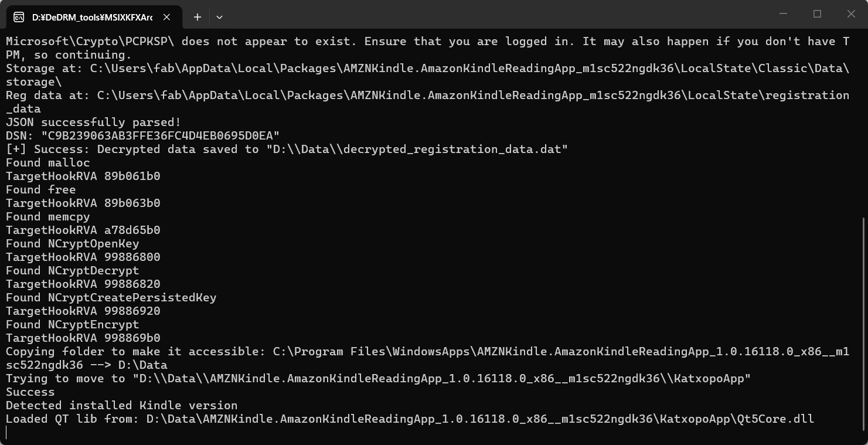Viewport: 868px width, 445px height.
Task: Minimize the terminal window
Action: click(784, 13)
